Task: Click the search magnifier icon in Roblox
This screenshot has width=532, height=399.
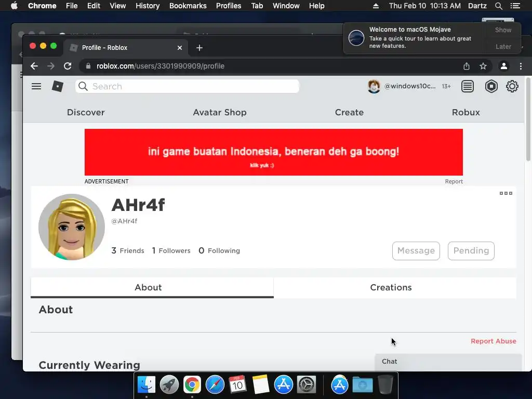Action: 83,87
